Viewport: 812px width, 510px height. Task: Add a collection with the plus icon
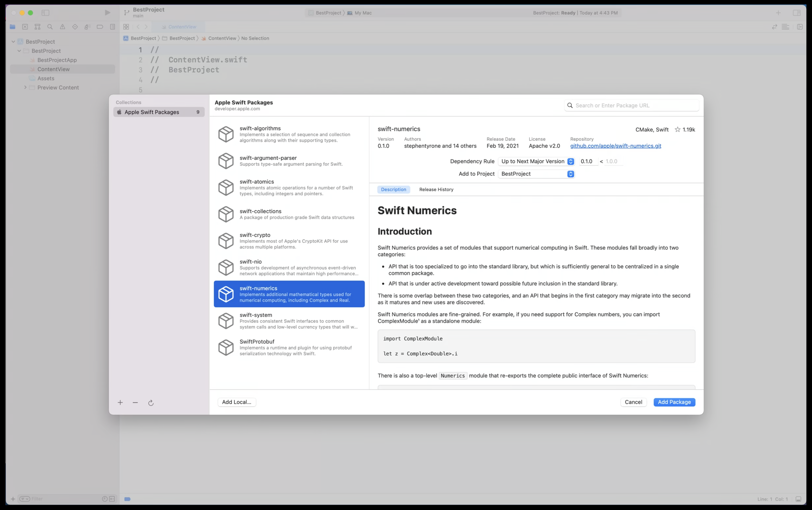[120, 403]
